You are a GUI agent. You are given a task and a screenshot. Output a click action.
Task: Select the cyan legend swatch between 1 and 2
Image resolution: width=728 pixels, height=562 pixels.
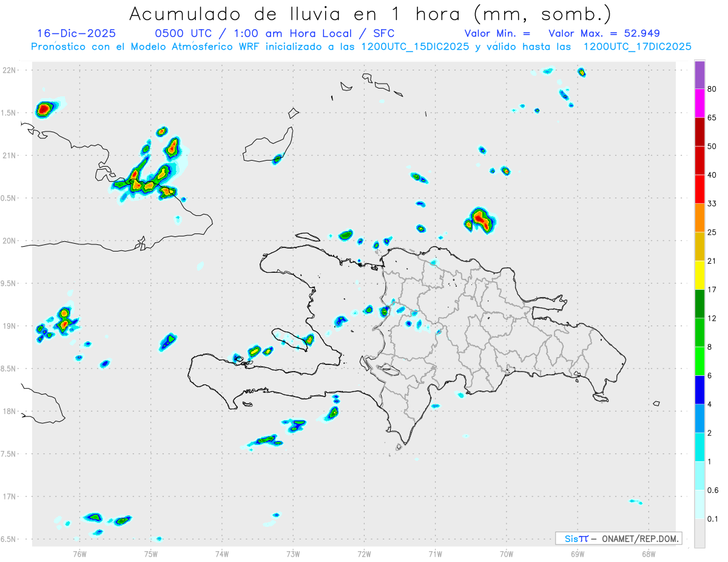tap(699, 447)
